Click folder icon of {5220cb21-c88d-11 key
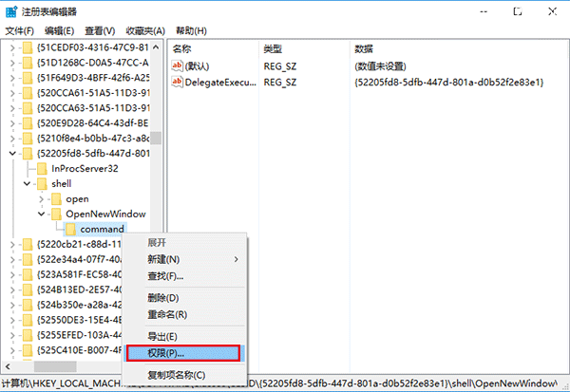570x392 pixels. [28, 245]
